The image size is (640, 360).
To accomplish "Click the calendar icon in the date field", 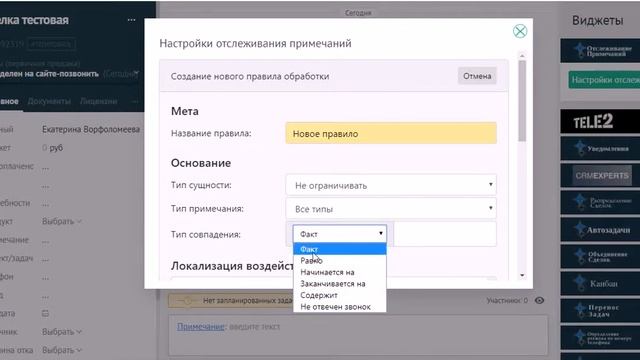I will point(45,313).
